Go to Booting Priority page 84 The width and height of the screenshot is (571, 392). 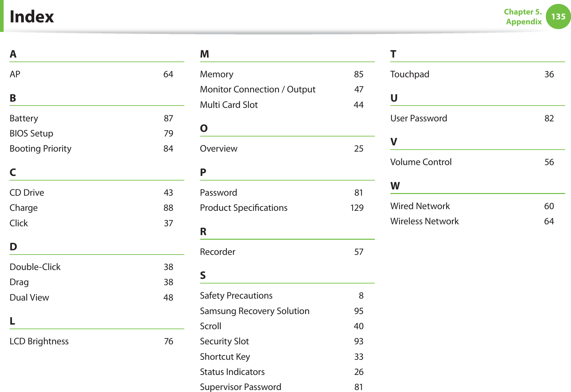pos(168,149)
